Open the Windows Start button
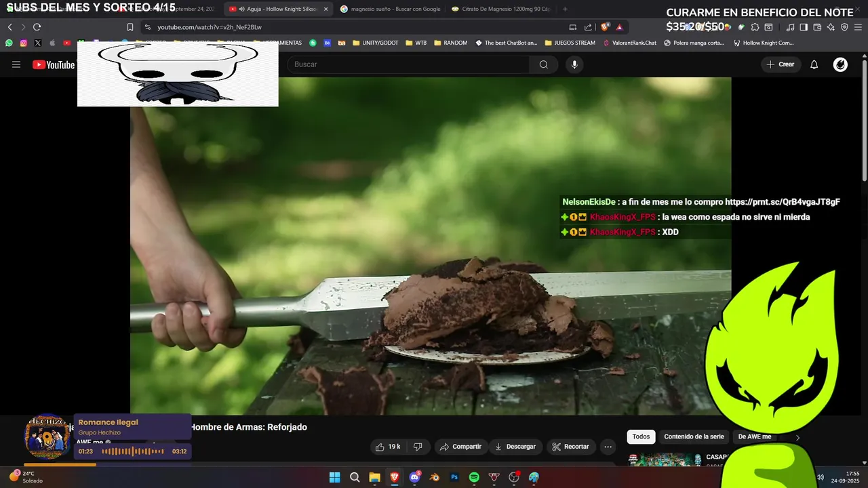Image resolution: width=868 pixels, height=488 pixels. pyautogui.click(x=334, y=477)
